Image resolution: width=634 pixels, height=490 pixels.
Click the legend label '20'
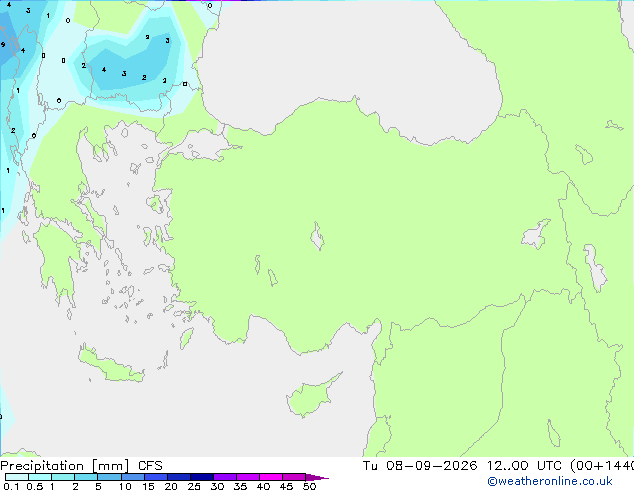tap(171, 486)
